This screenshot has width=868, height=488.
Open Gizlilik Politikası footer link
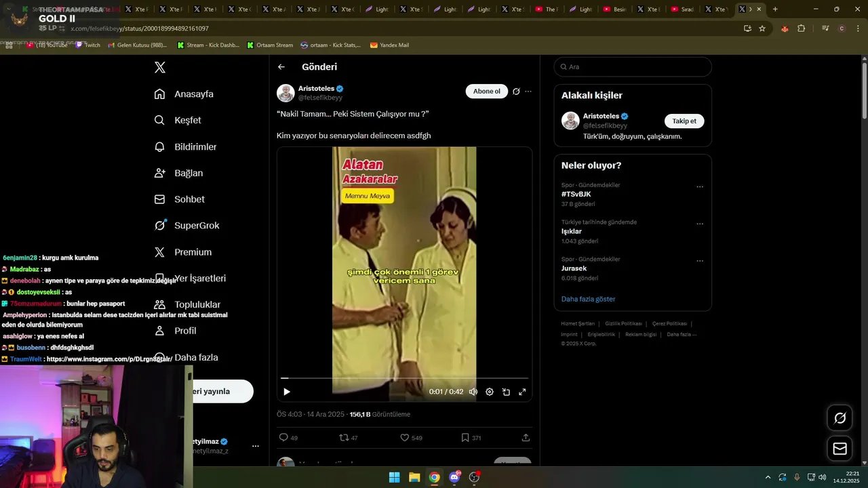tap(623, 324)
